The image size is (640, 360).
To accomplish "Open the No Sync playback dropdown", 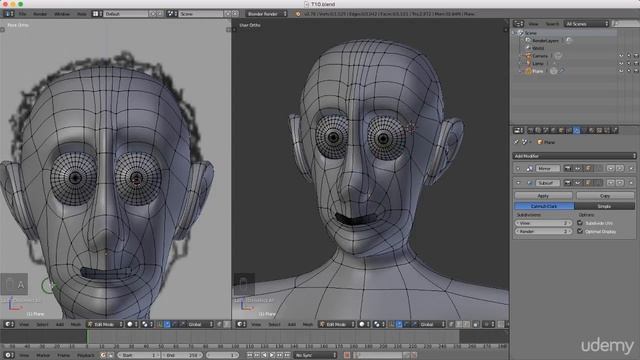I will pyautogui.click(x=315, y=355).
